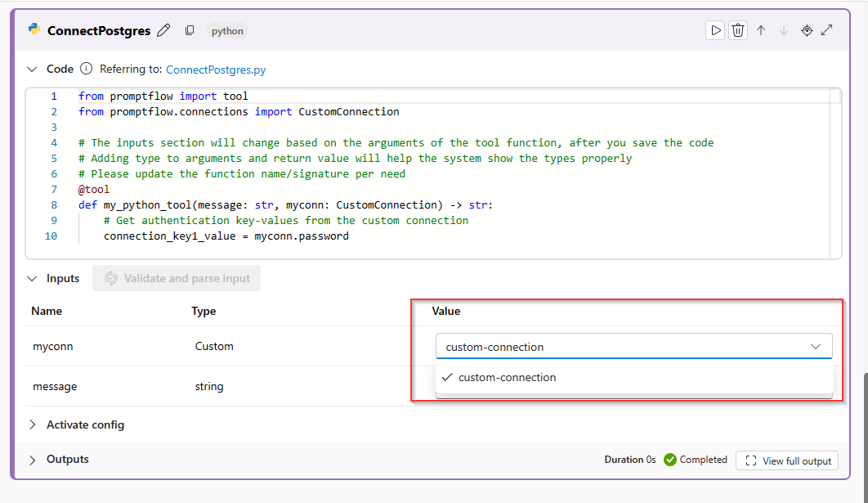Screen dimensions: 868x503
Task: Click the message input name cell
Action: point(55,387)
